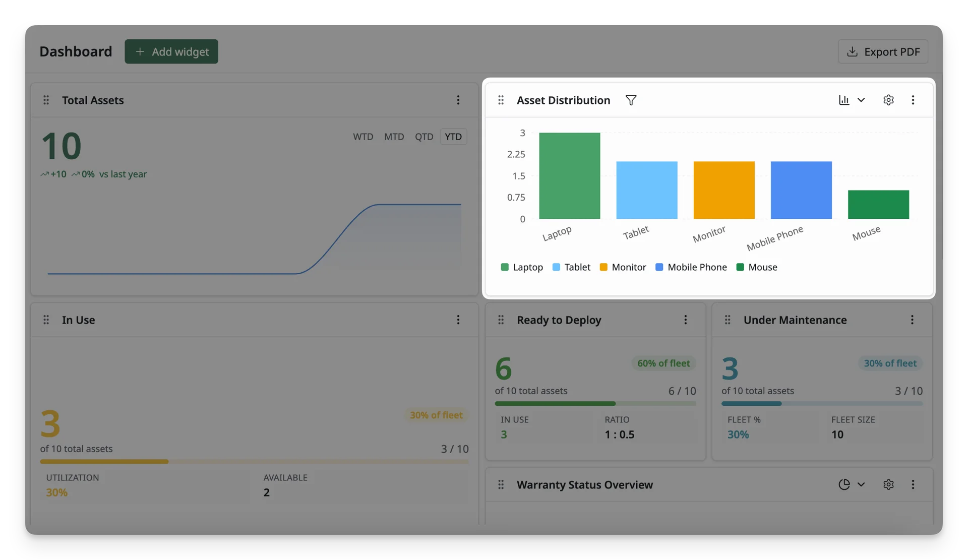Open Warranty Status Overview settings gear
The height and width of the screenshot is (560, 968).
888,485
